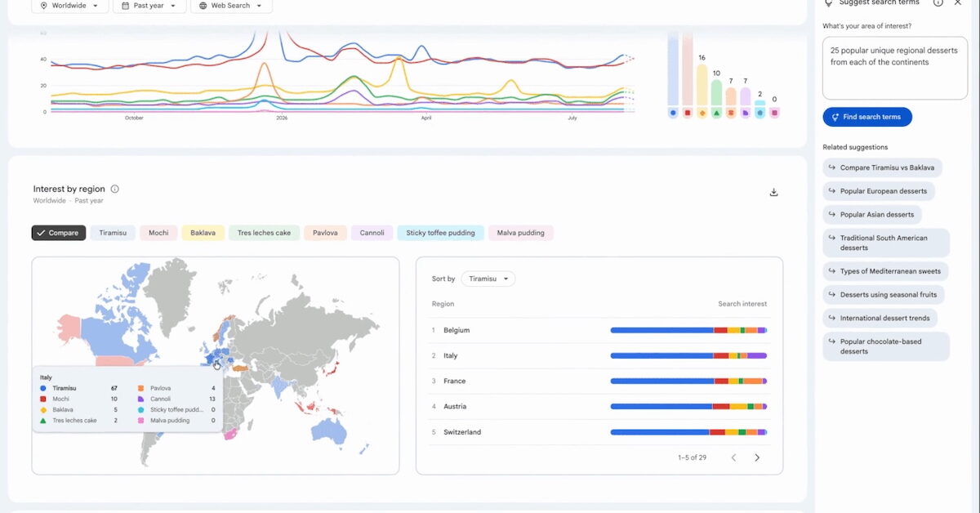Screen dimensions: 980x513
Task: Click arrow icon of Compare Tiramisu vs Baklava suggestion
Action: click(832, 167)
